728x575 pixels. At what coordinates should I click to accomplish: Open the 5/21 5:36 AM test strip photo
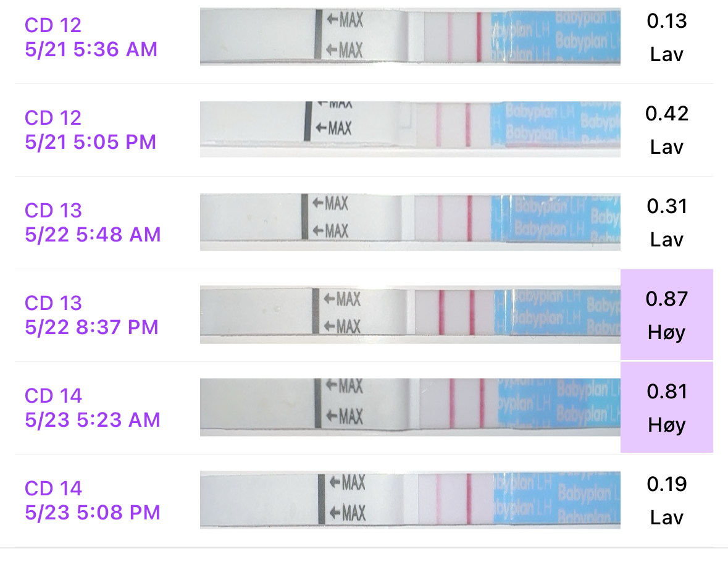(410, 36)
